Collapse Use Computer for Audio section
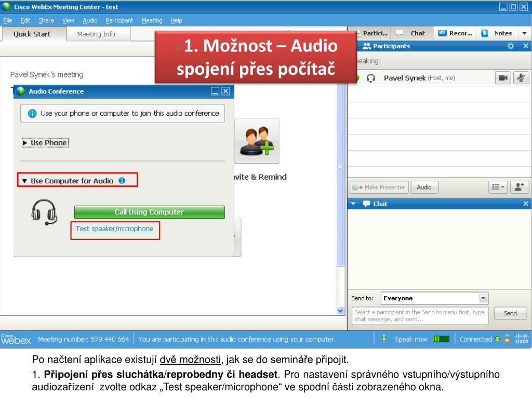The image size is (532, 399). [24, 181]
